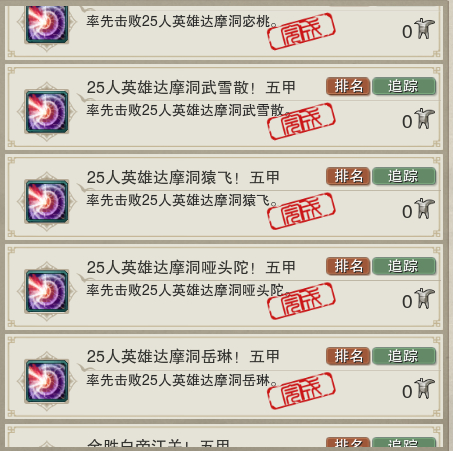Open 排名 ranking for 猿飞 achievement
Screen dimensions: 453x451
point(348,176)
